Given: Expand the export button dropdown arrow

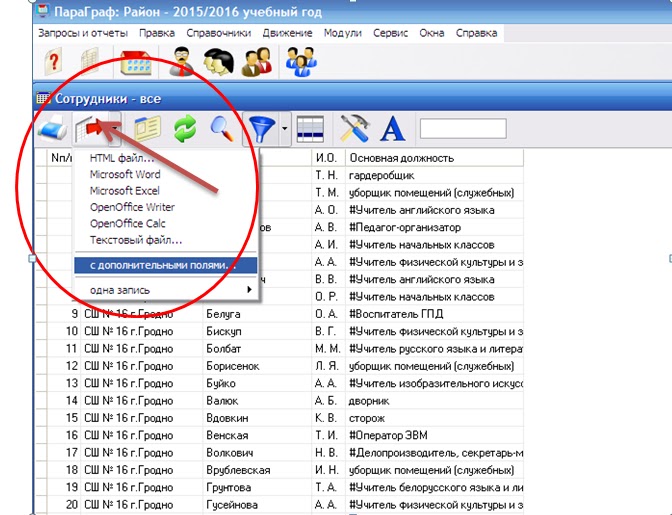Looking at the screenshot, I should point(115,128).
